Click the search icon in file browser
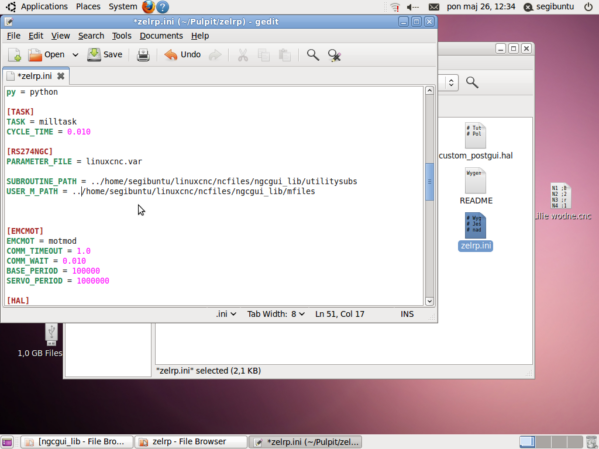The image size is (599, 449). pyautogui.click(x=472, y=82)
